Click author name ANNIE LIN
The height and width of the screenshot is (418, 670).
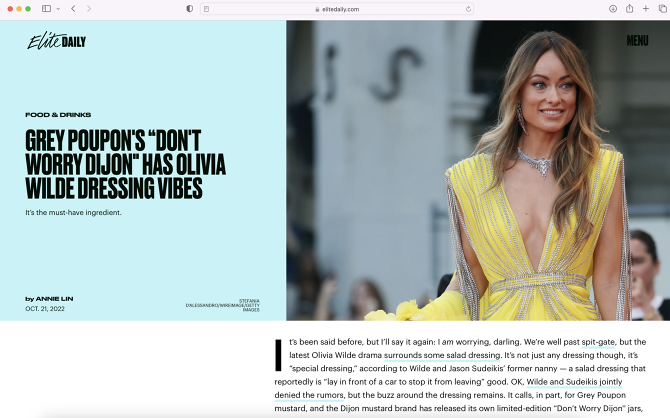coord(54,299)
